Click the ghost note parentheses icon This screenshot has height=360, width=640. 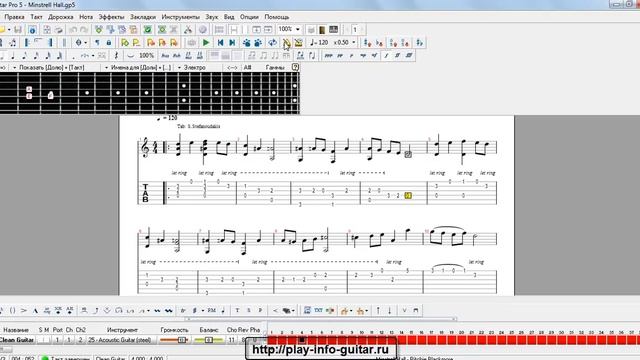[x=12, y=311]
